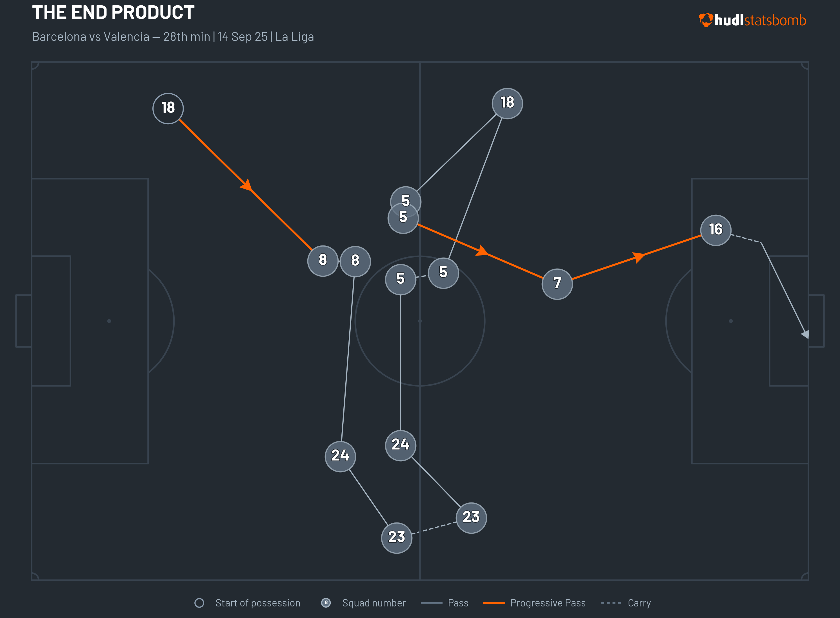
Task: Click the "Start of possession" legend label
Action: (x=257, y=603)
